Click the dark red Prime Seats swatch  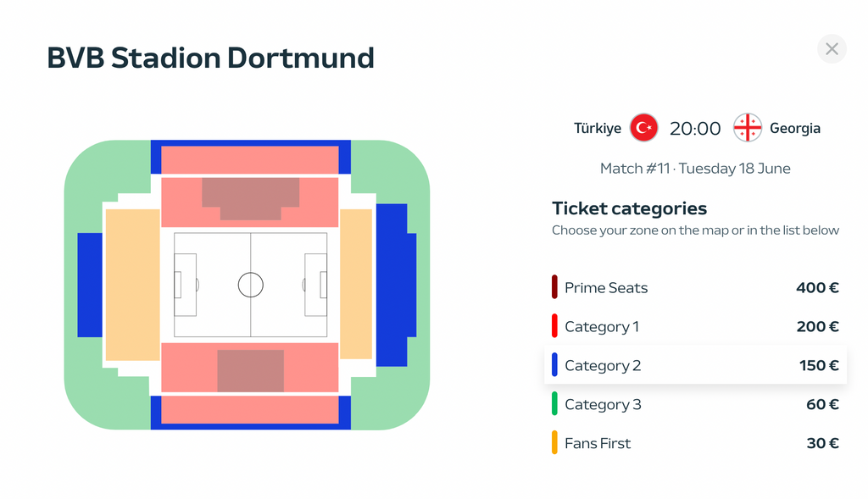[x=554, y=287]
